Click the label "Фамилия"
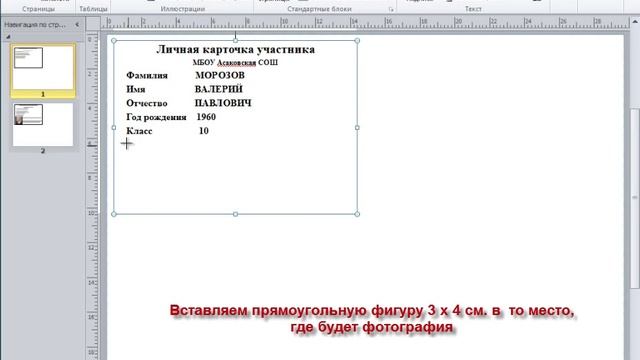This screenshot has width=640, height=360. click(147, 76)
